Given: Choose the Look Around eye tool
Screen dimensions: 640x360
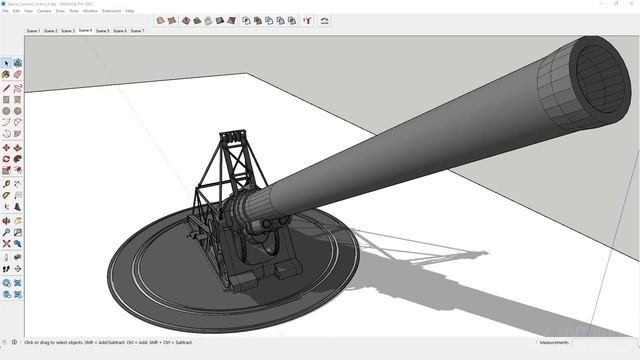Looking at the screenshot, I should (x=18, y=257).
